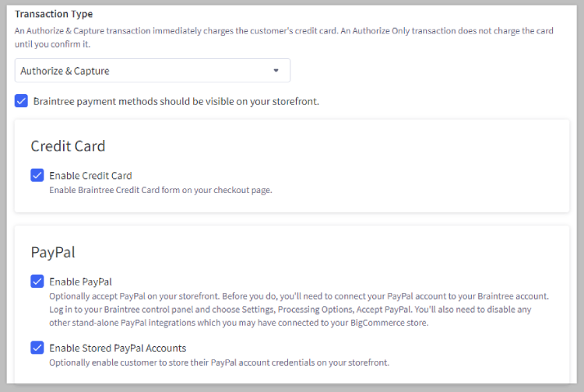Click the 'Enable Braintree Credit Card form' description
Image resolution: width=584 pixels, height=392 pixels.
(x=160, y=190)
